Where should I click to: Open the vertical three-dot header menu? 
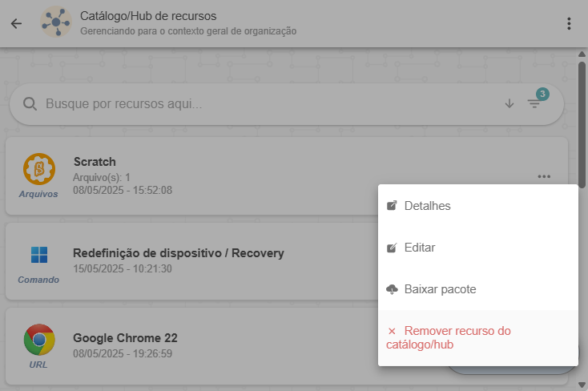click(x=569, y=23)
